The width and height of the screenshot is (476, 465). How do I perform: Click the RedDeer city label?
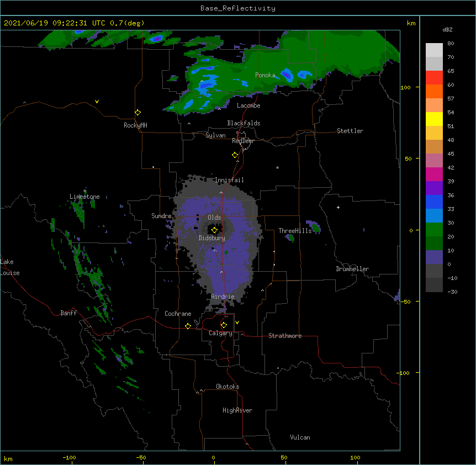click(x=243, y=141)
